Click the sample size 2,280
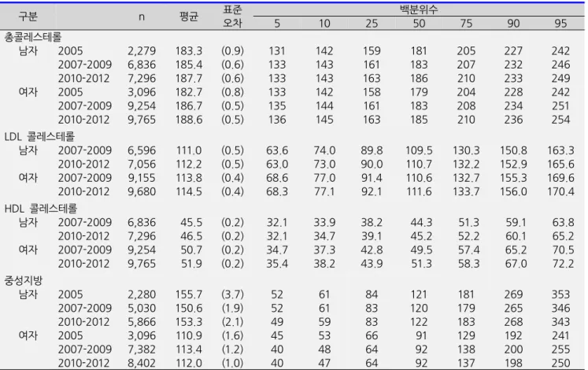588x370 pixels. 142,294
